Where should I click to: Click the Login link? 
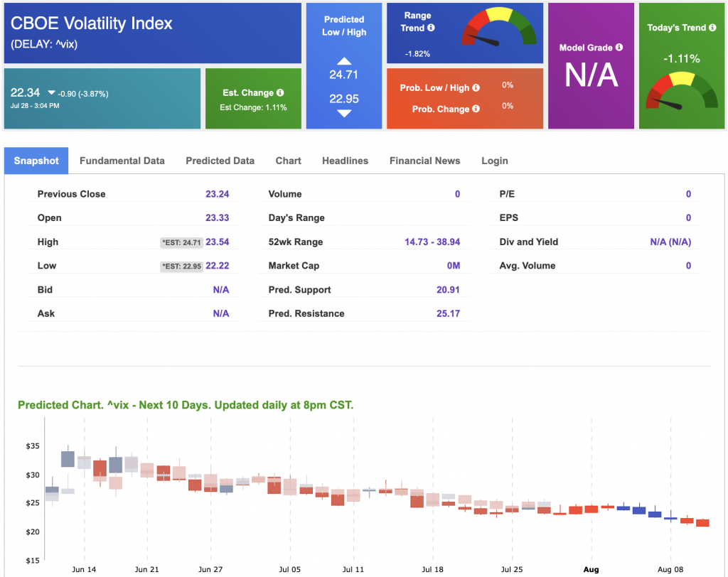click(495, 161)
